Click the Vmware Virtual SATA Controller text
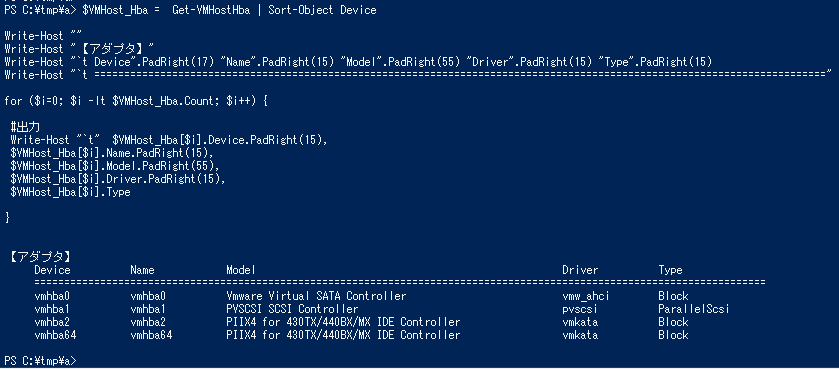 click(316, 296)
